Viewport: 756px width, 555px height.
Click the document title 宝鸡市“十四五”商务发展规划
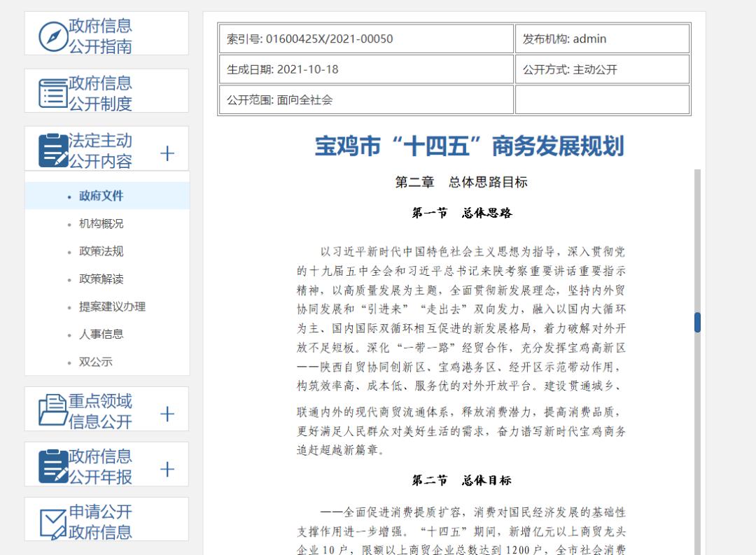[469, 147]
